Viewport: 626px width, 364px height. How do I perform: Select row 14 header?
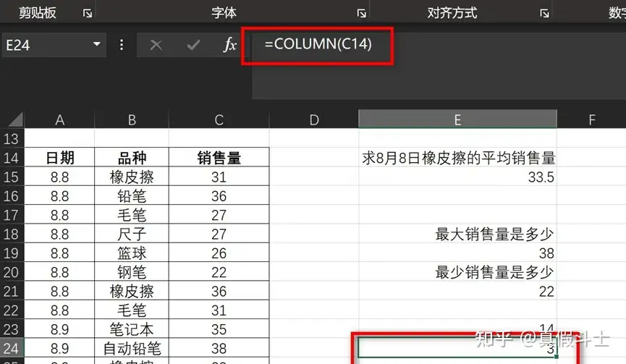[12, 158]
